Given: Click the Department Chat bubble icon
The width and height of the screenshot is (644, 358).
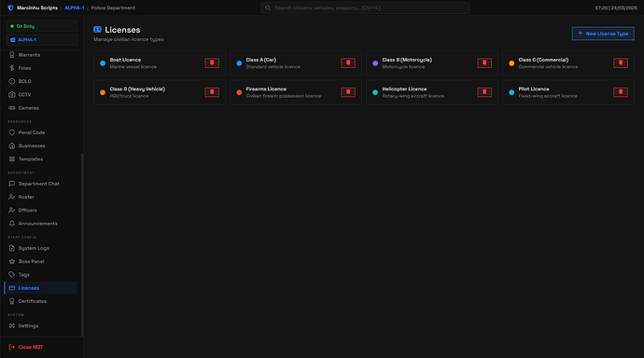Looking at the screenshot, I should (x=12, y=184).
